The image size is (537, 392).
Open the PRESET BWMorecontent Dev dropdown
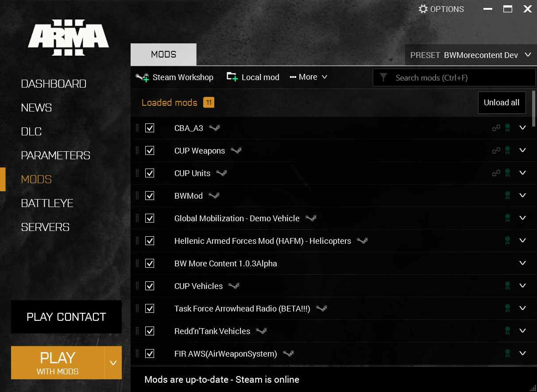(471, 55)
